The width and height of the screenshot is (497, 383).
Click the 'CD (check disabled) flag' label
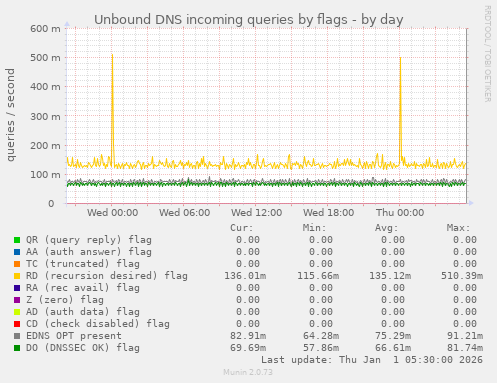[x=98, y=324]
